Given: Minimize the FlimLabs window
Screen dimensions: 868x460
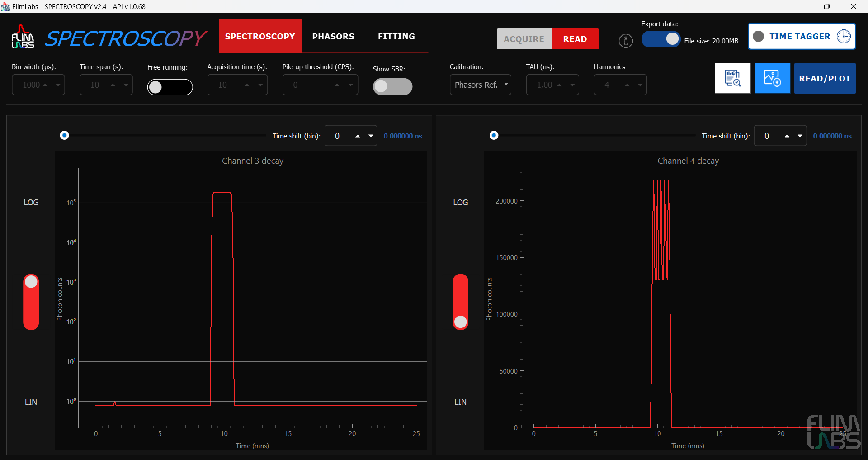Looking at the screenshot, I should pos(801,6).
